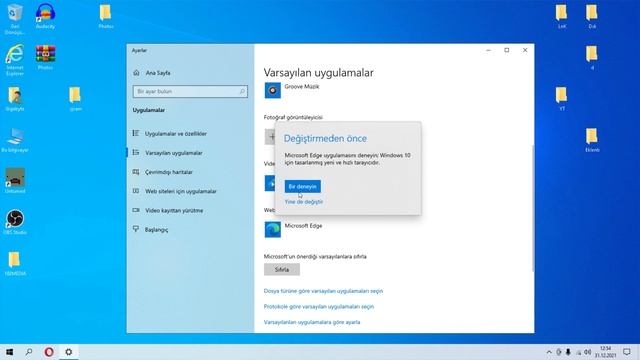The height and width of the screenshot is (360, 640).
Task: Go to Ana Sayfa home
Action: 152,73
